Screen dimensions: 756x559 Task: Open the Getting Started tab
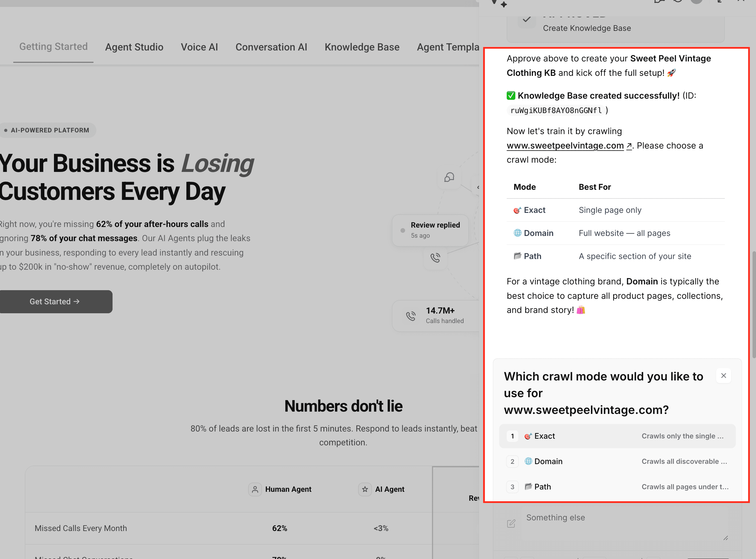click(x=53, y=47)
